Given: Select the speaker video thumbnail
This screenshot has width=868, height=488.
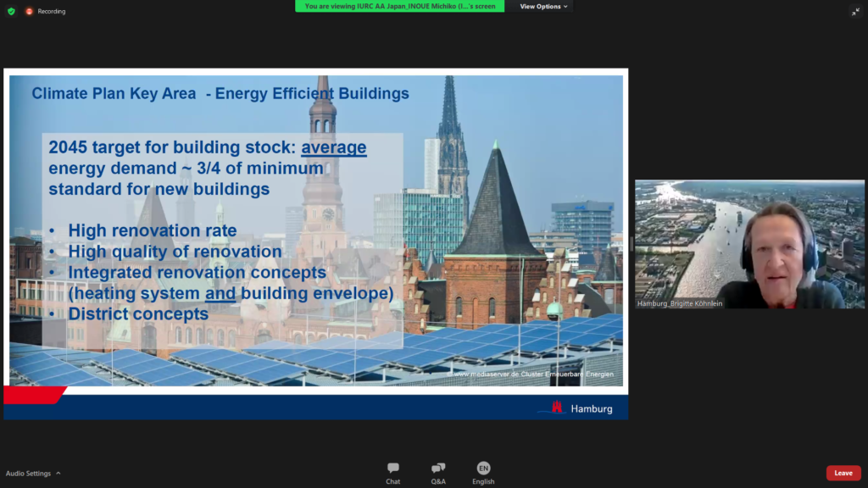Looking at the screenshot, I should [749, 244].
